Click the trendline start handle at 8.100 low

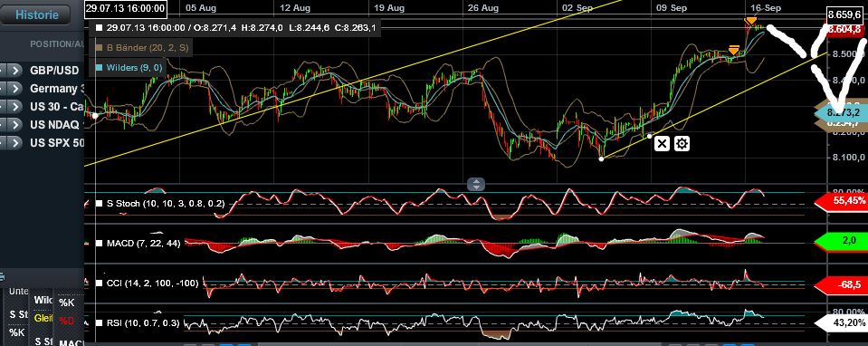pyautogui.click(x=602, y=159)
